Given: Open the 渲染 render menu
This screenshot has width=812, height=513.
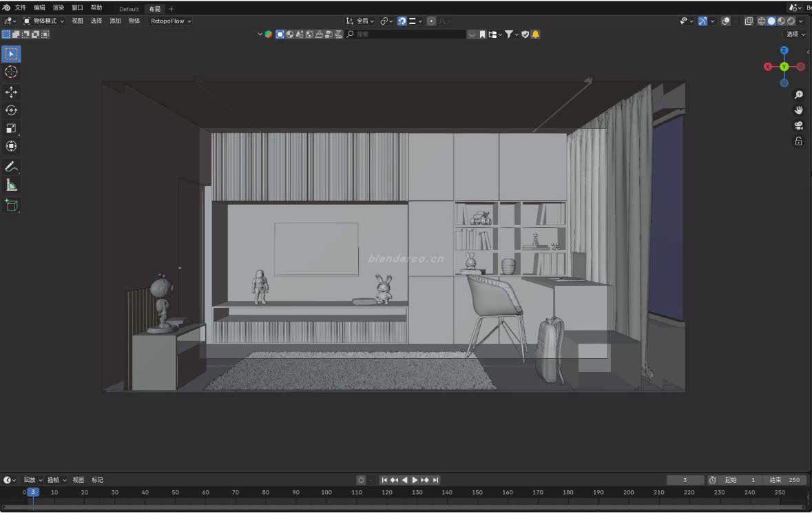Looking at the screenshot, I should point(59,8).
